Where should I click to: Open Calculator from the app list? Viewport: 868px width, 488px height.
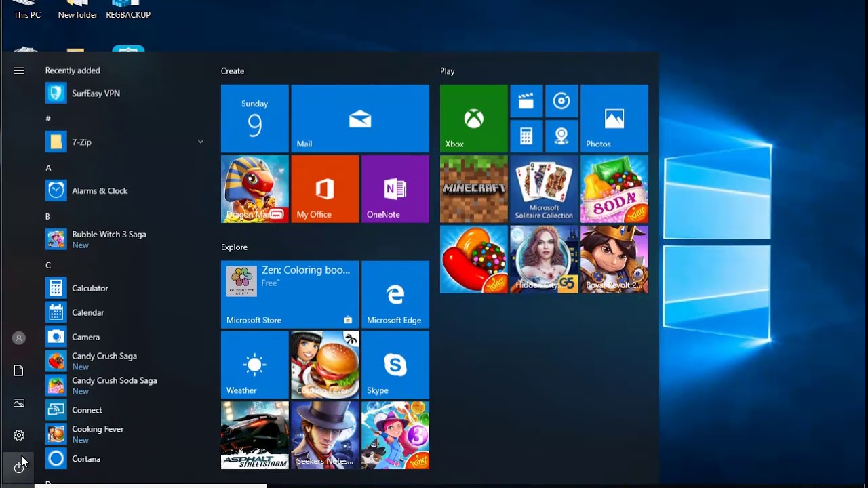[125, 288]
